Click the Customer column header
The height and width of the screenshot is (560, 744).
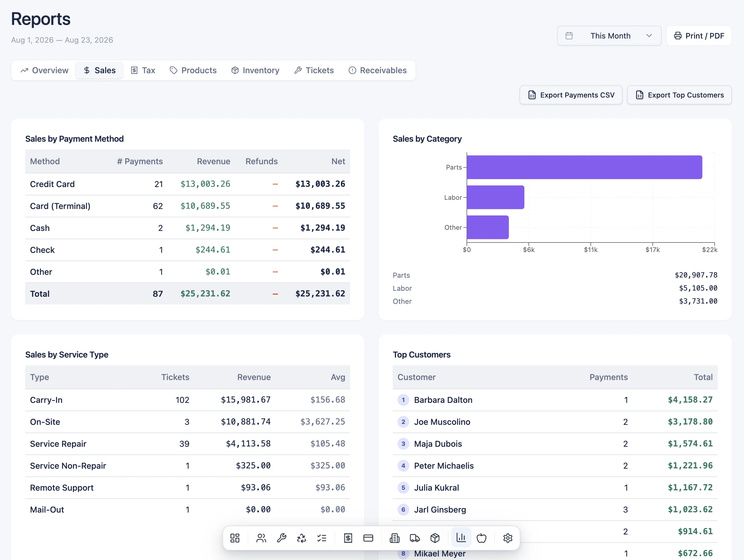[416, 377]
